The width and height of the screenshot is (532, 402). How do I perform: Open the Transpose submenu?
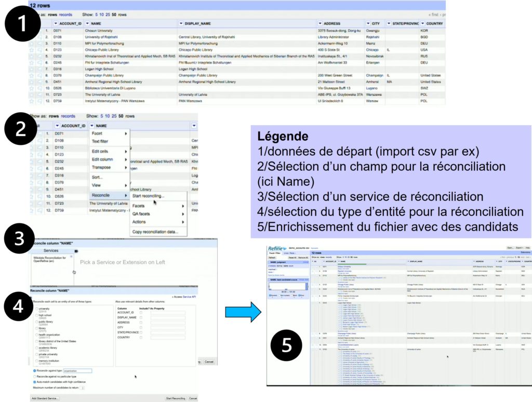(x=109, y=168)
